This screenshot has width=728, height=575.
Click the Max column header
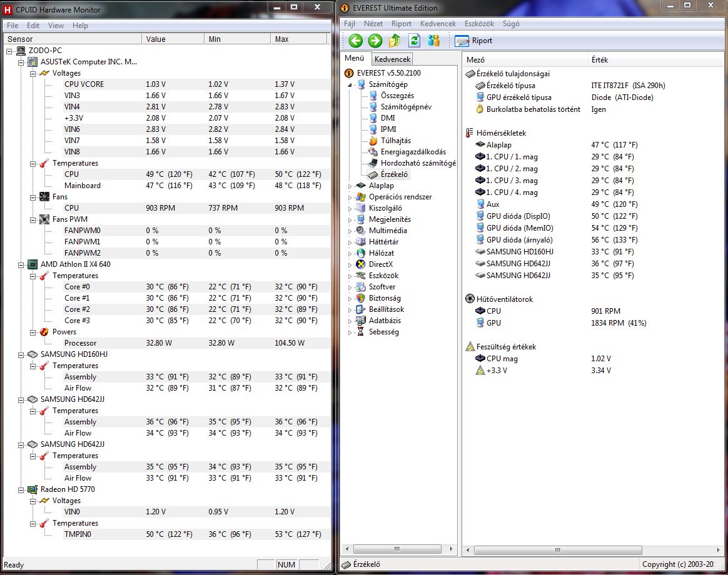pyautogui.click(x=298, y=39)
